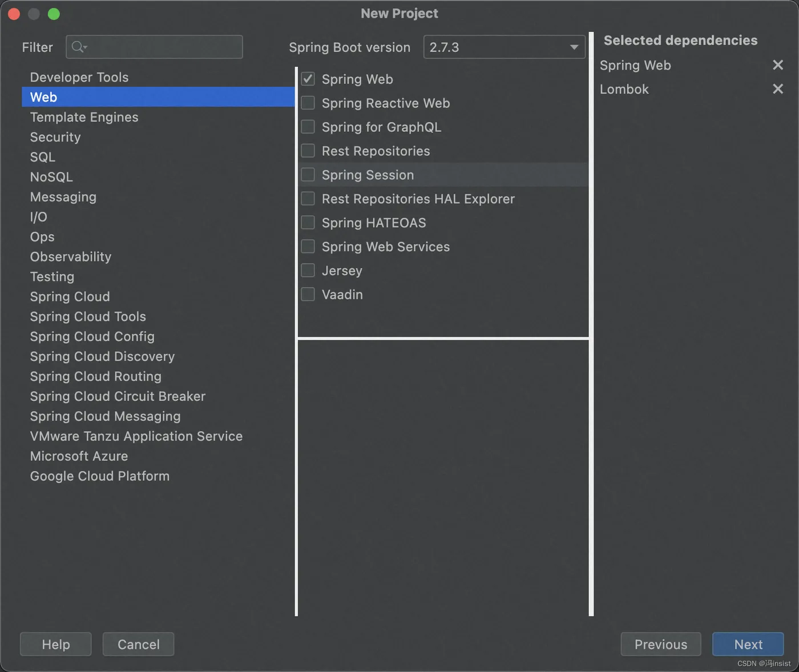Go back with the Previous button
This screenshot has height=672, width=799.
click(x=661, y=645)
